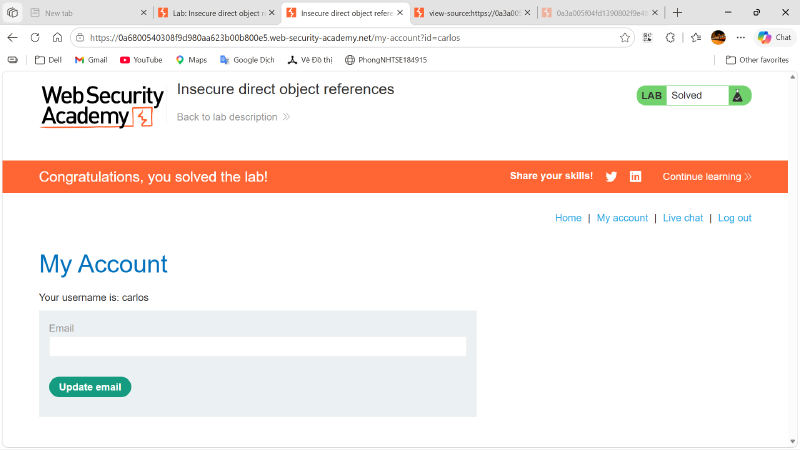Screen dimensions: 800x450
Task: Share on LinkedIn via banner icon
Action: pos(635,177)
